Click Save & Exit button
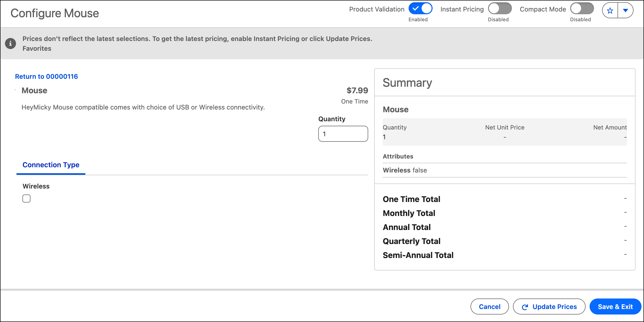This screenshot has width=644, height=322. click(615, 306)
